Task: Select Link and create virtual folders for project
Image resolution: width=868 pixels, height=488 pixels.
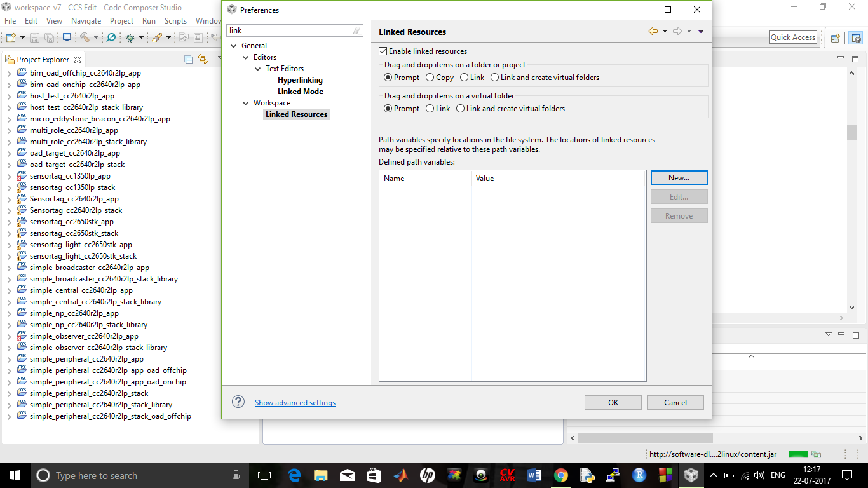Action: click(495, 78)
